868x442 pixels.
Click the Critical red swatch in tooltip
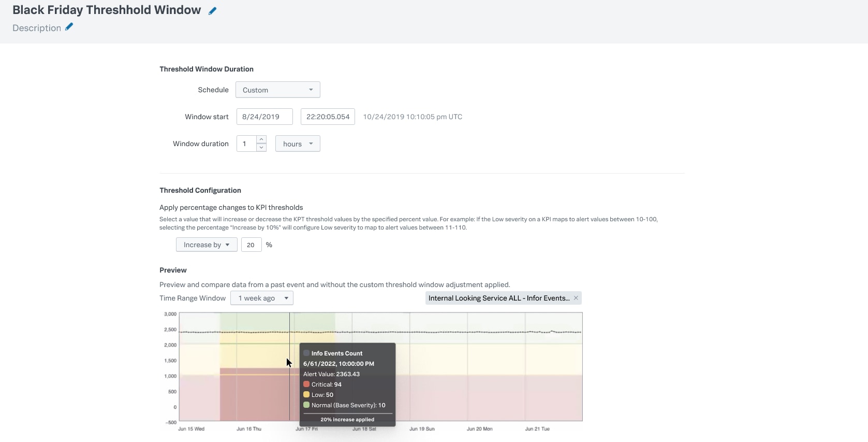pyautogui.click(x=306, y=384)
